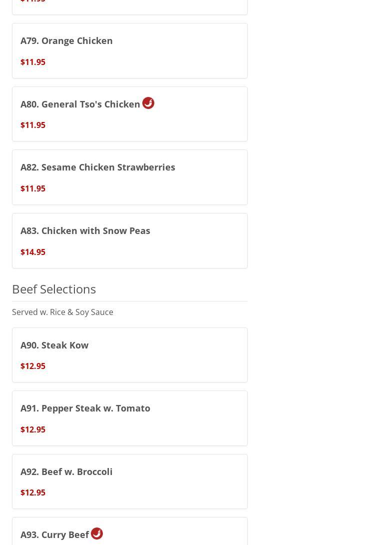
Task: Click the $12.95 price under Beef w. Broccoli
Action: pos(33,492)
